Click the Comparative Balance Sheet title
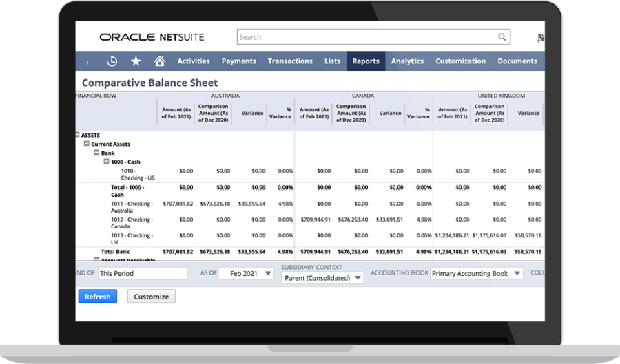 150,83
